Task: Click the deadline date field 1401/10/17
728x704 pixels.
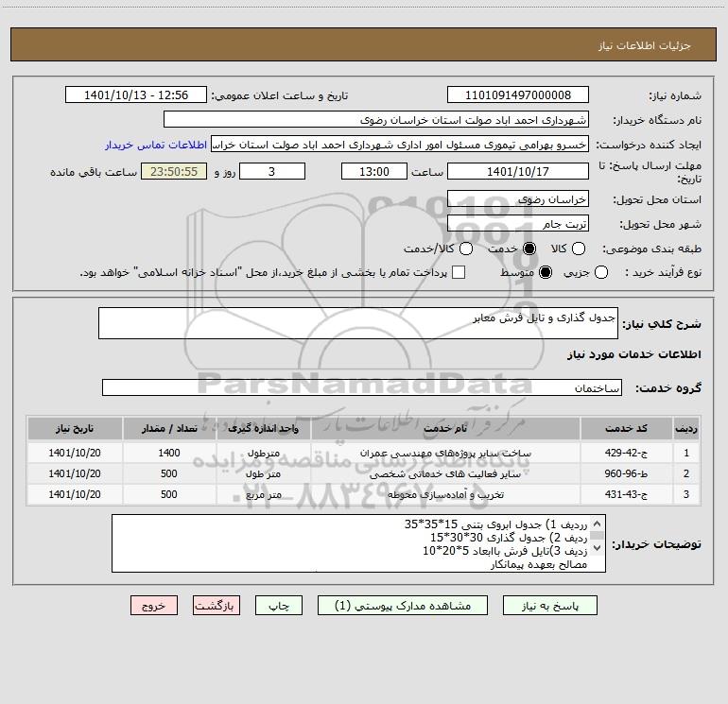Action: [518, 171]
